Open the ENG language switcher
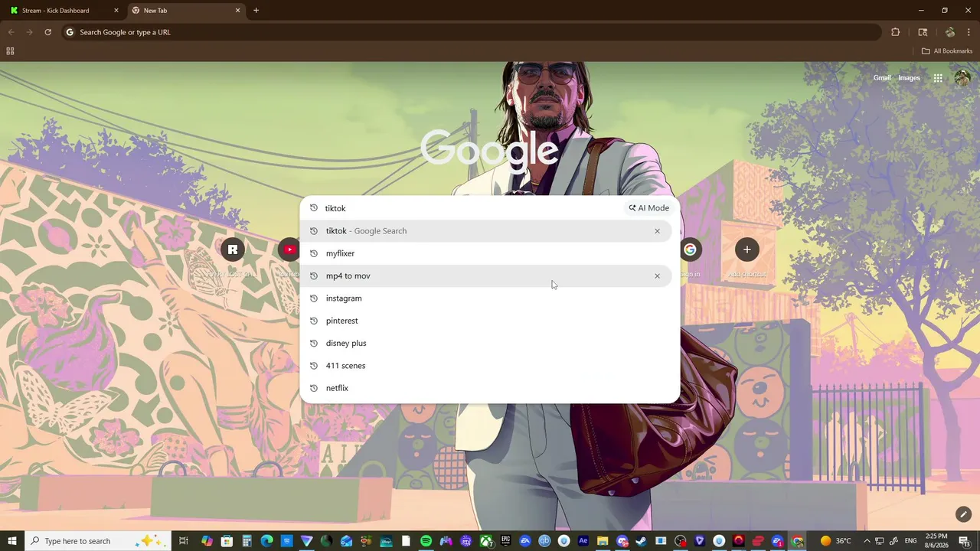980x551 pixels. 911,541
